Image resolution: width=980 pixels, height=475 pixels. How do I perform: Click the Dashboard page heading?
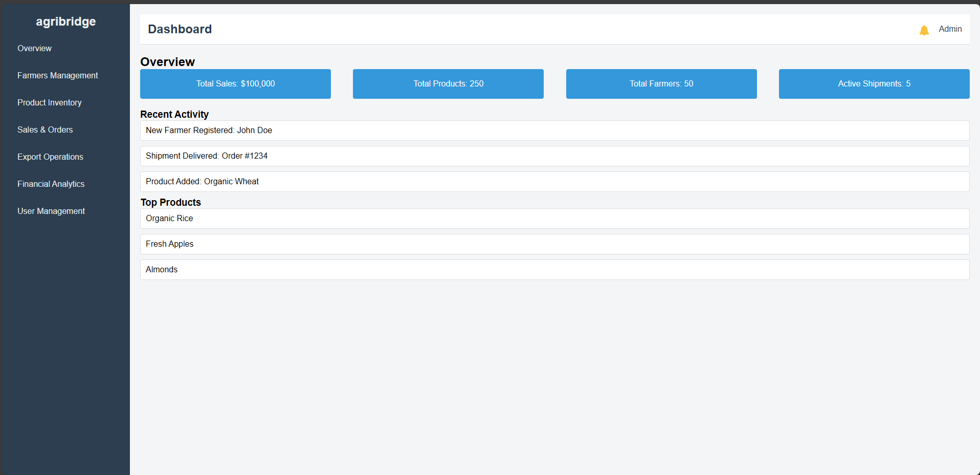pyautogui.click(x=180, y=29)
